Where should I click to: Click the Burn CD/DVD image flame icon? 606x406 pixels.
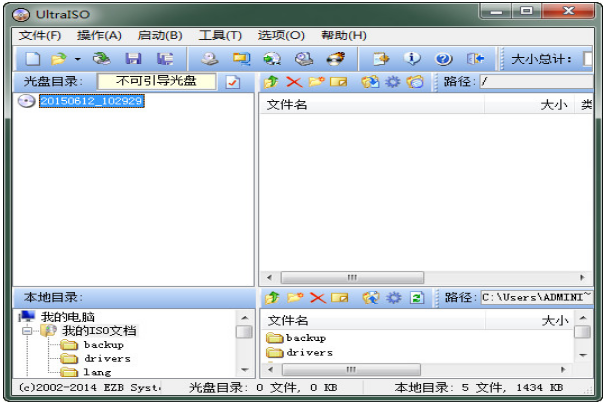point(335,59)
